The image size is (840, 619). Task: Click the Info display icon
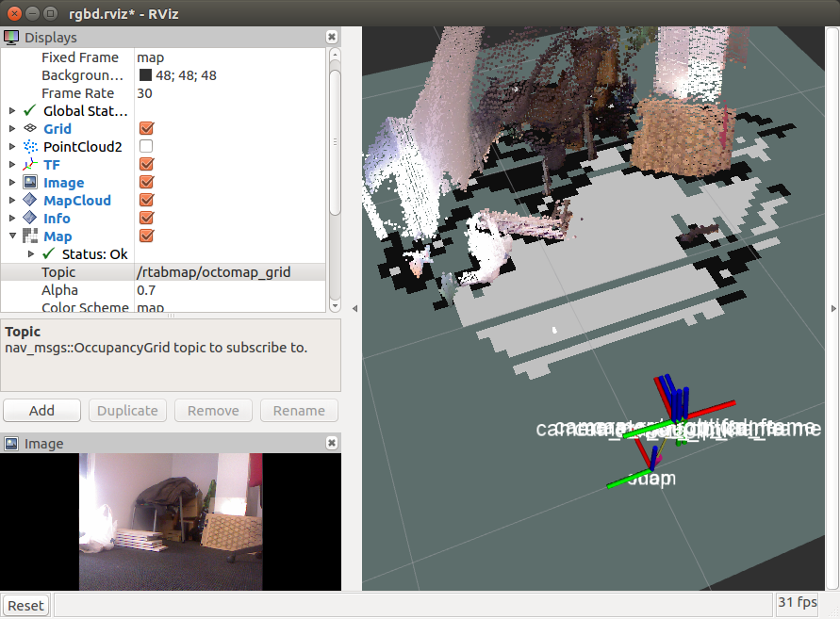tap(30, 219)
